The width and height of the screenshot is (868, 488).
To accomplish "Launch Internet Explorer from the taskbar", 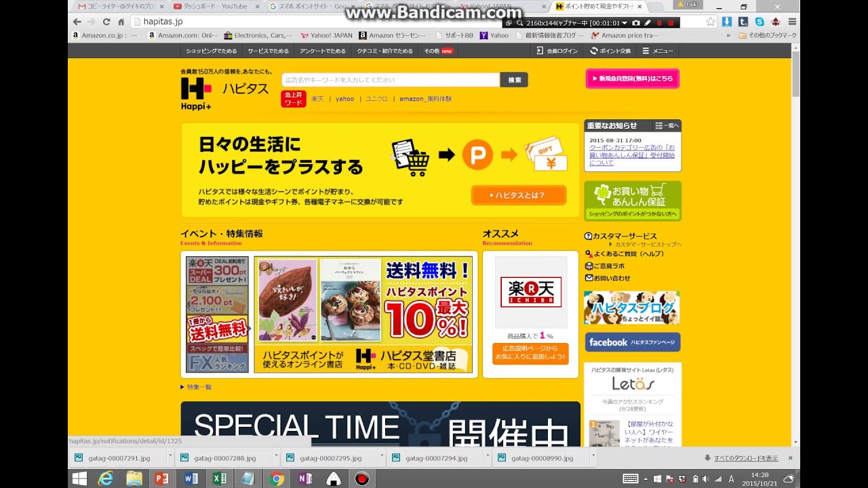I will tap(105, 479).
